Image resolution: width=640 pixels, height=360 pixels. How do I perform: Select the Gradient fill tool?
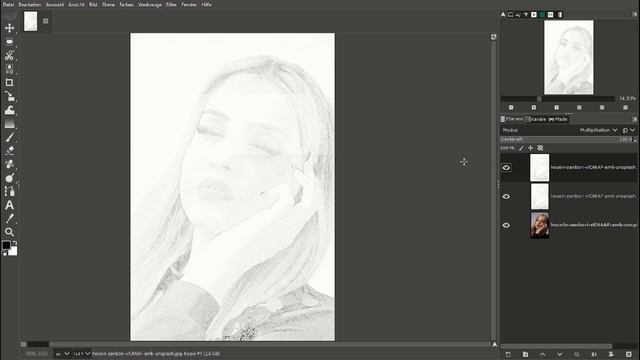(9, 124)
